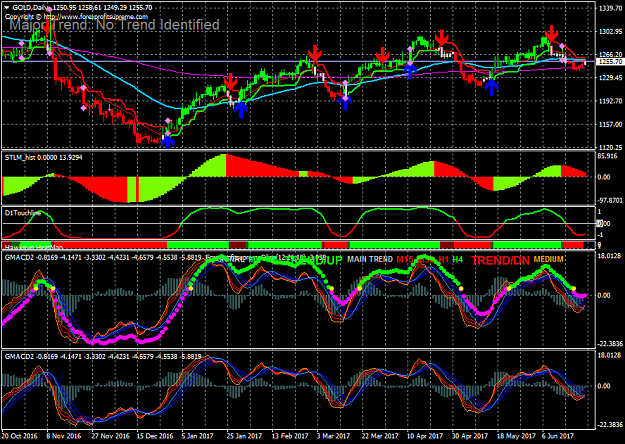Click the 25 Jan 2017 date label
This screenshot has width=625, height=444.
click(x=245, y=436)
